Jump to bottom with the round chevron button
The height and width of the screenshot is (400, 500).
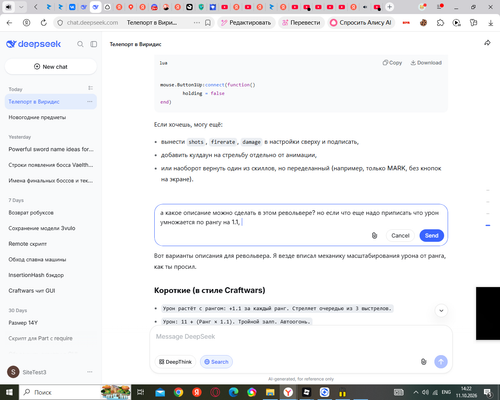point(441,311)
